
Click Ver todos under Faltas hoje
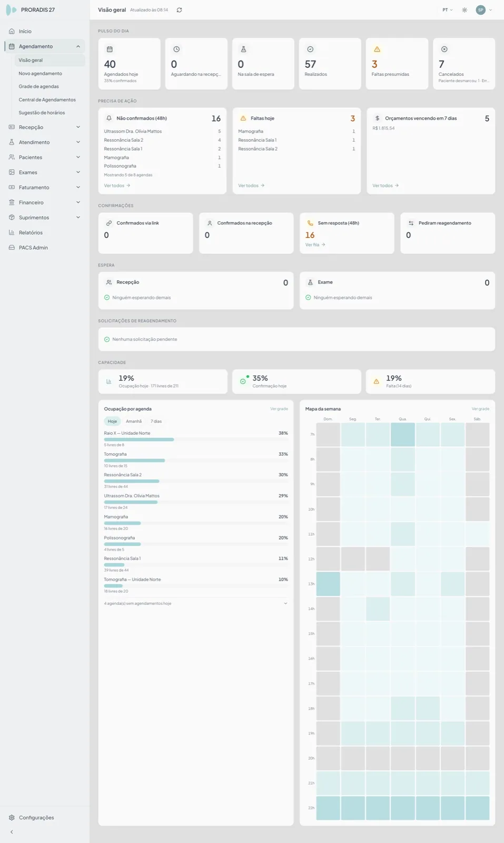click(251, 185)
